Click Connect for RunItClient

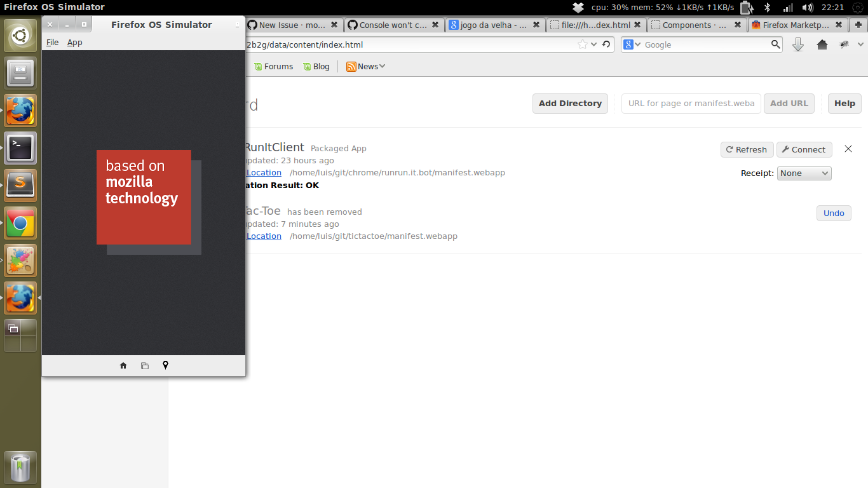point(804,149)
